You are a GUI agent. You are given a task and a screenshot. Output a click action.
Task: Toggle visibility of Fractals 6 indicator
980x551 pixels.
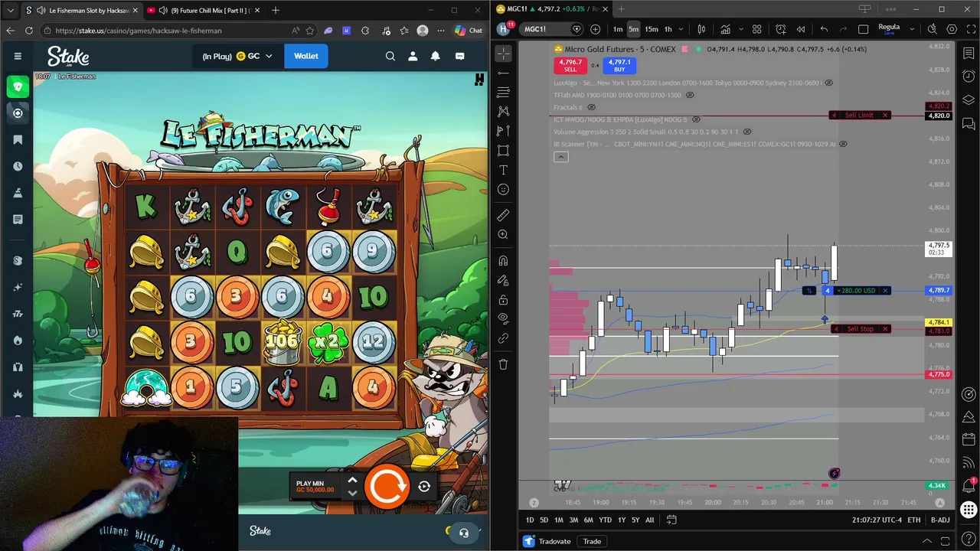point(591,107)
